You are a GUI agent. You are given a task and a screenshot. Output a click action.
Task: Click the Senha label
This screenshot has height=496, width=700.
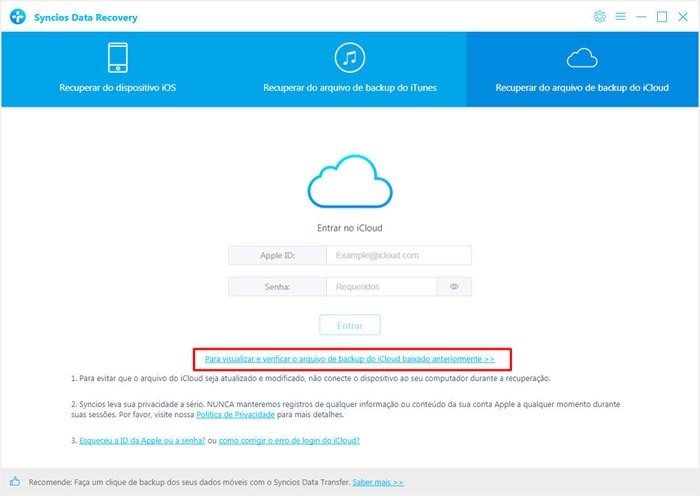(277, 287)
